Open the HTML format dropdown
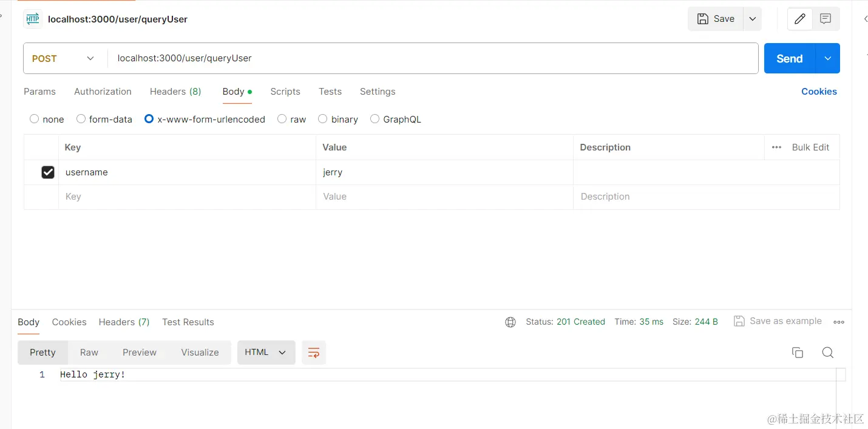 click(266, 353)
